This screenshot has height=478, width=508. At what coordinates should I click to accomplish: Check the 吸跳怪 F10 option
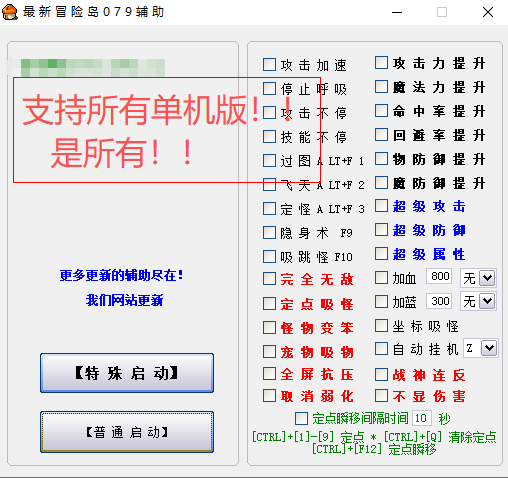point(269,257)
